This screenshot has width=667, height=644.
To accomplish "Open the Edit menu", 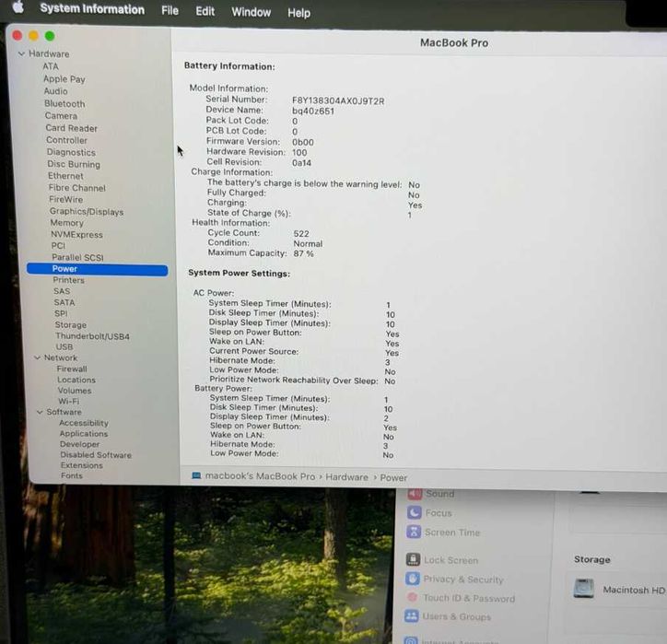I will [205, 11].
